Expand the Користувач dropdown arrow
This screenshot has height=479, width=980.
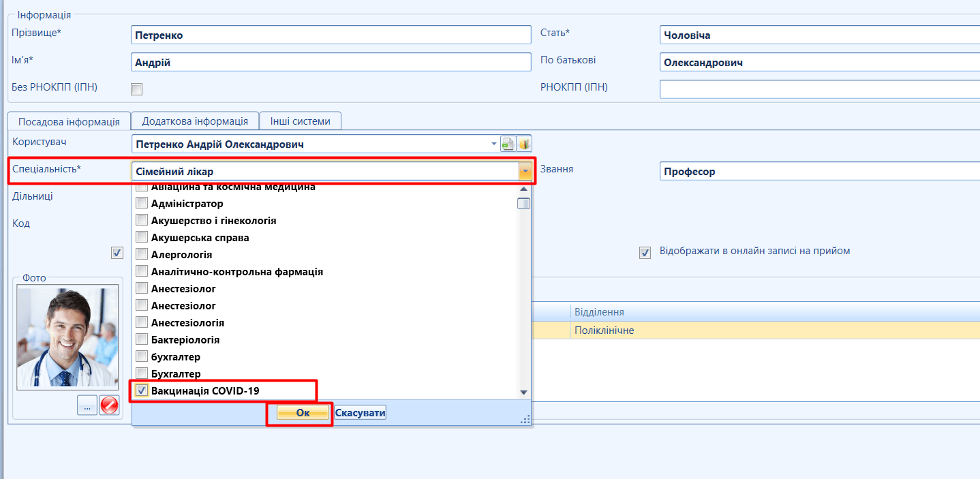493,144
